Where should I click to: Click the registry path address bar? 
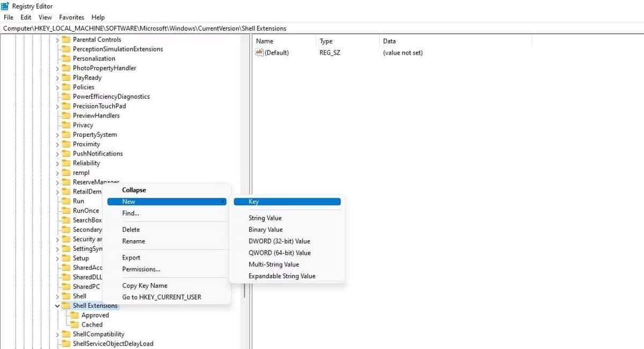(161, 28)
